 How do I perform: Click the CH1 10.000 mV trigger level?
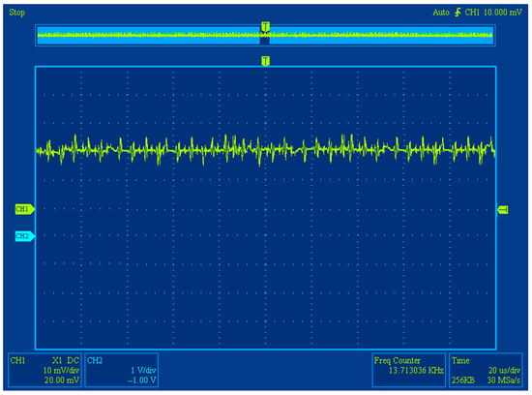493,13
